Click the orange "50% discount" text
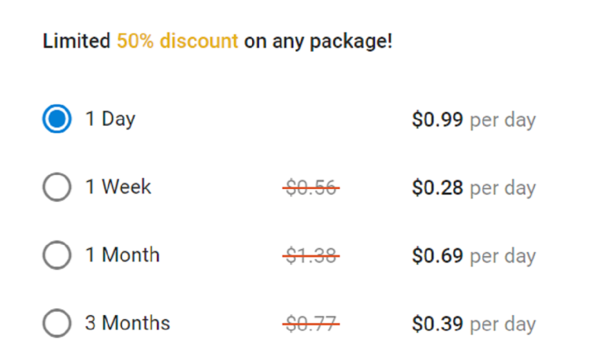This screenshot has width=605, height=364. (x=177, y=41)
